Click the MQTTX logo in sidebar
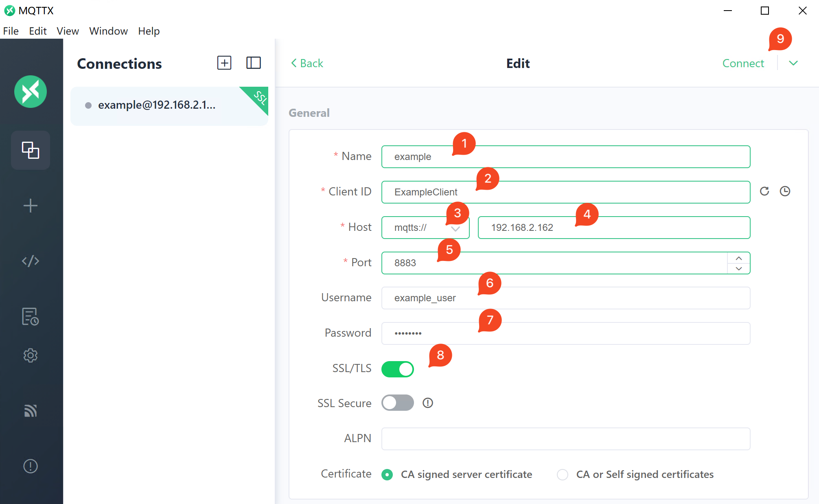Viewport: 819px width, 504px height. coord(31,92)
